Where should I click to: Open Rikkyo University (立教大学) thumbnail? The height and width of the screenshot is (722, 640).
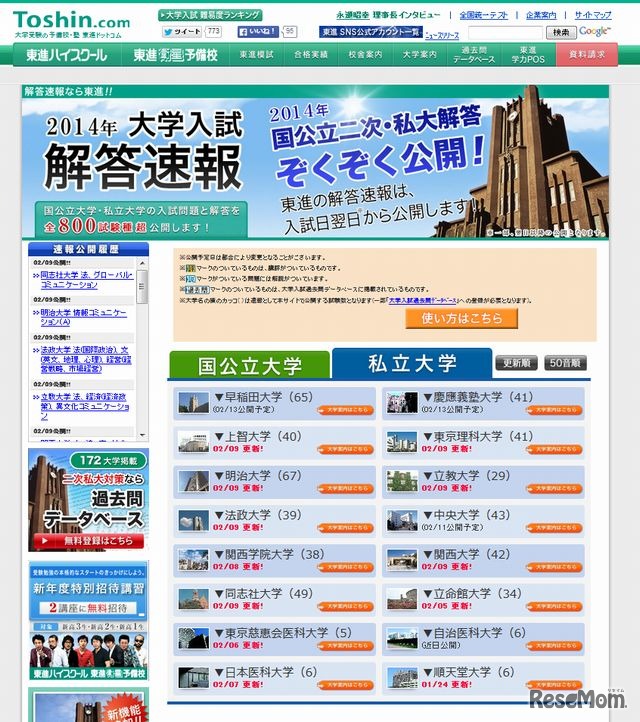[x=402, y=481]
